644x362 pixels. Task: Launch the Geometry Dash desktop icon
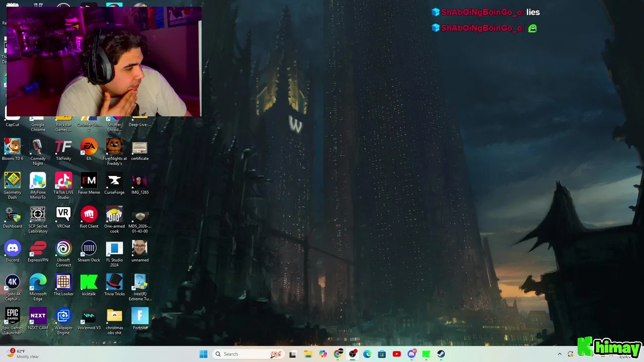pyautogui.click(x=13, y=181)
